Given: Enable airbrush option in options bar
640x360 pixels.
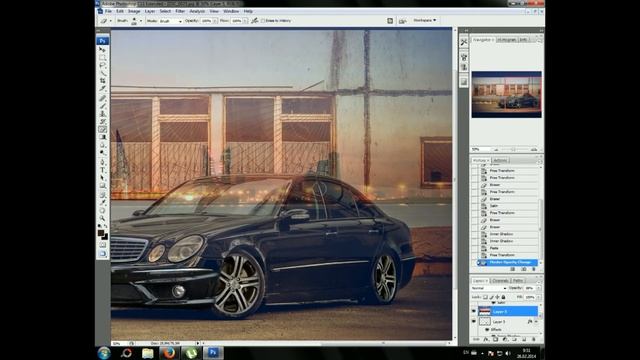Looking at the screenshot, I should [x=255, y=20].
